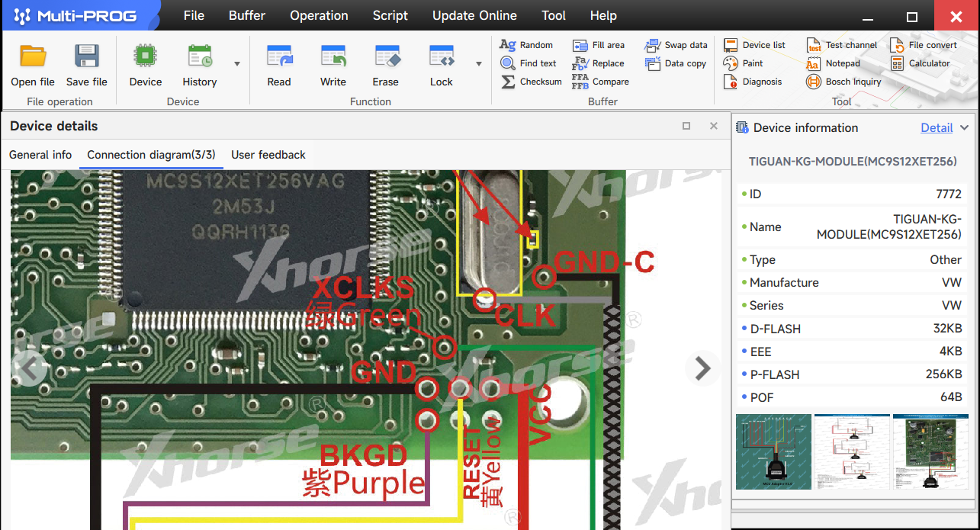Click the POF 64B row

point(851,397)
